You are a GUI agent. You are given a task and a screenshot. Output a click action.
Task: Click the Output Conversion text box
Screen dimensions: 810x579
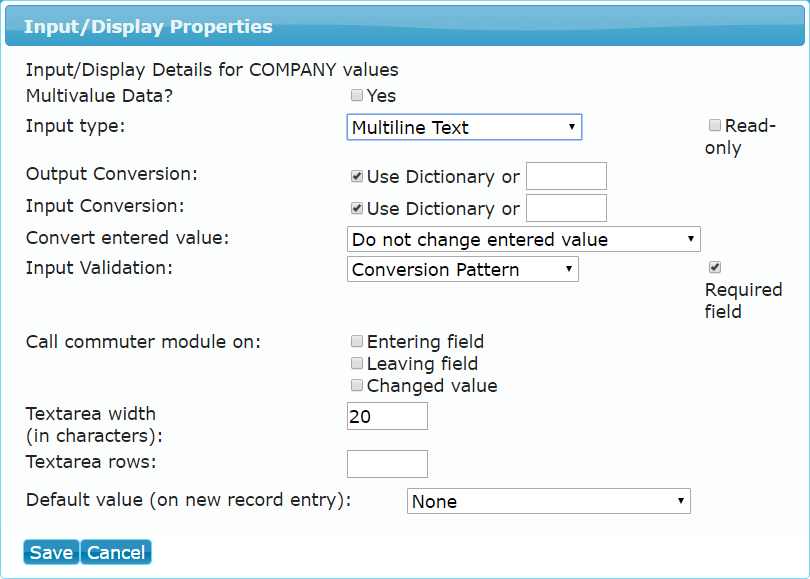566,176
